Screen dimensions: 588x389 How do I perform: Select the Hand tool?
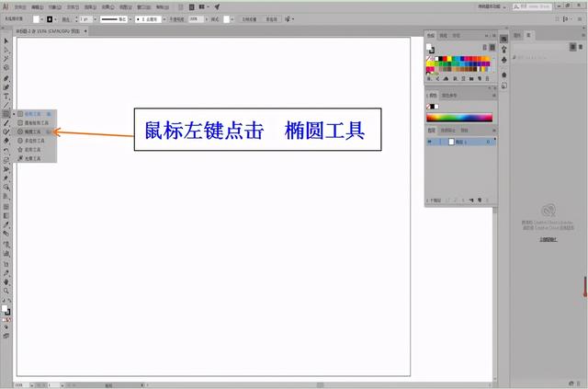click(6, 281)
